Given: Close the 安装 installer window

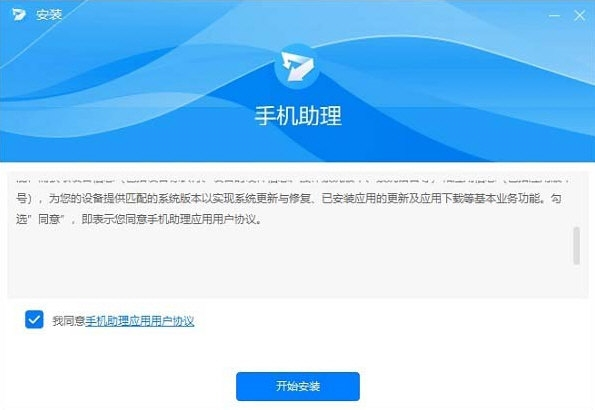Looking at the screenshot, I should click(579, 16).
